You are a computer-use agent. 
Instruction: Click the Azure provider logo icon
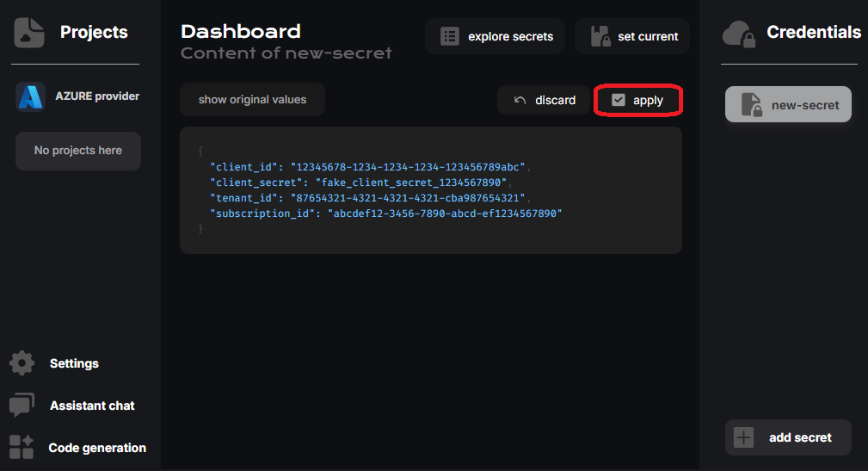click(x=30, y=96)
